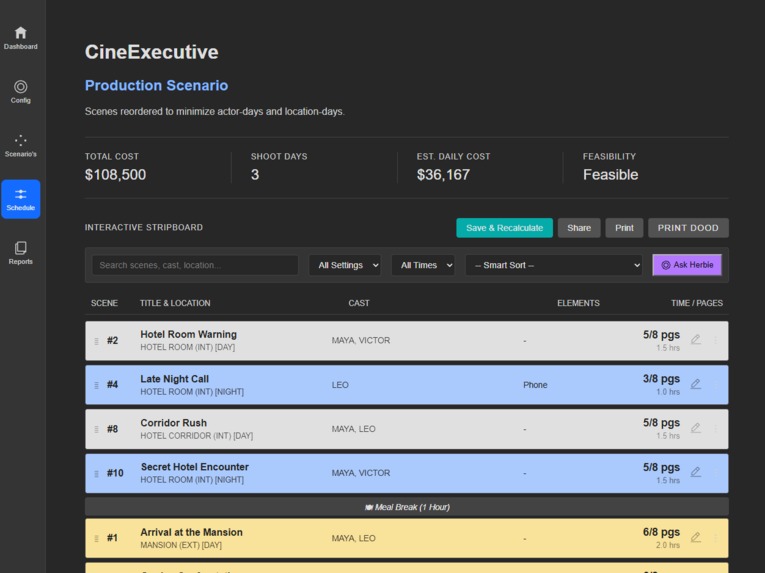Open more options for scene #4 row

[716, 384]
